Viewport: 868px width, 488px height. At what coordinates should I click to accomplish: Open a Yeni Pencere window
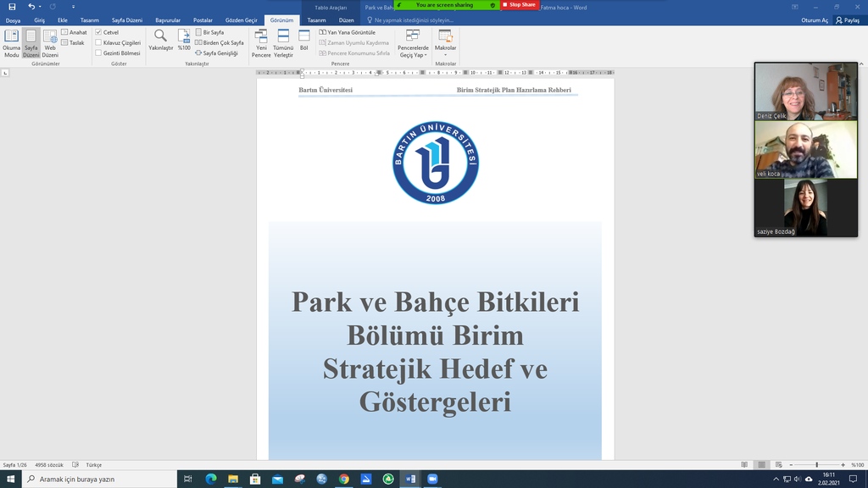pyautogui.click(x=261, y=42)
